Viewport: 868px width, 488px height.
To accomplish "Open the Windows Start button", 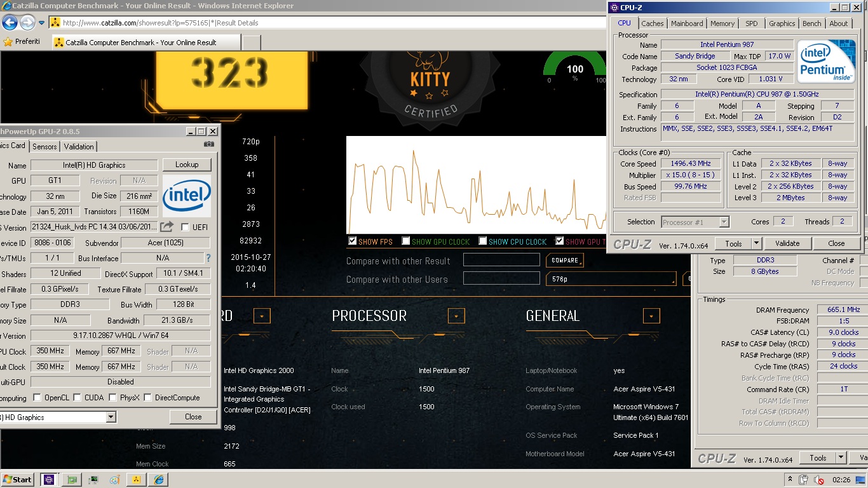I will [x=18, y=480].
